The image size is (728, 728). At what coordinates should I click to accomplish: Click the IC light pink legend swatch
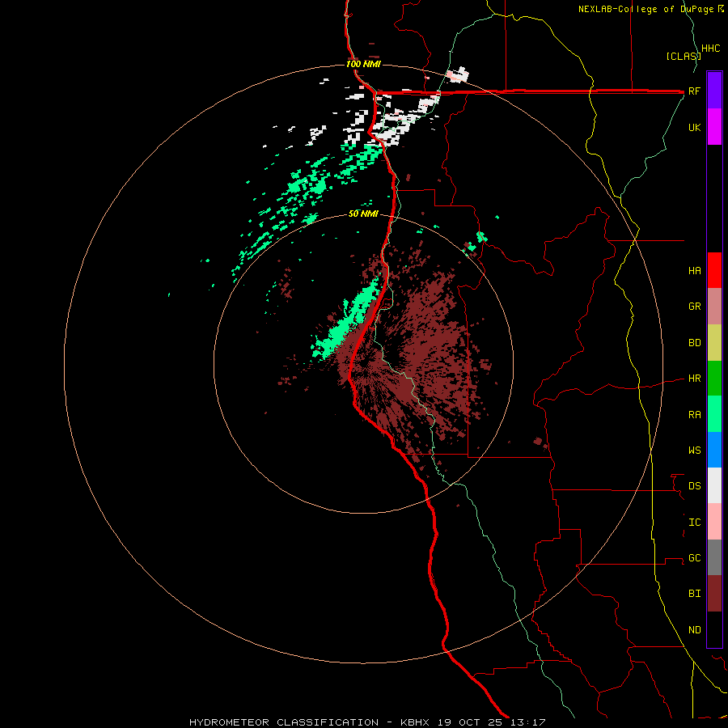714,522
